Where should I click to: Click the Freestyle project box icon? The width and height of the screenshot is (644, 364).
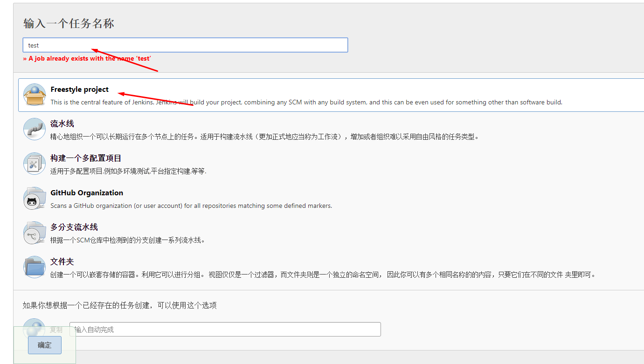click(x=35, y=95)
